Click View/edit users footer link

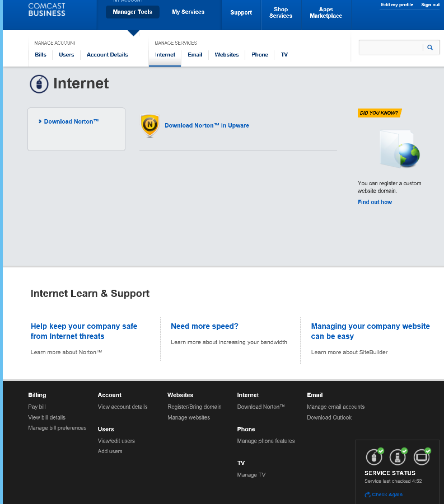[x=116, y=441]
